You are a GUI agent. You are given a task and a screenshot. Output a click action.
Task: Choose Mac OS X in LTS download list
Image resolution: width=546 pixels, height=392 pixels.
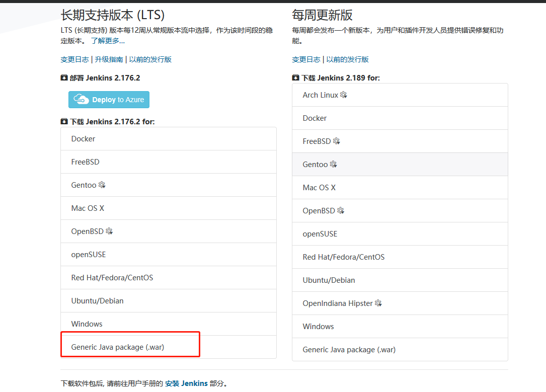(x=169, y=208)
